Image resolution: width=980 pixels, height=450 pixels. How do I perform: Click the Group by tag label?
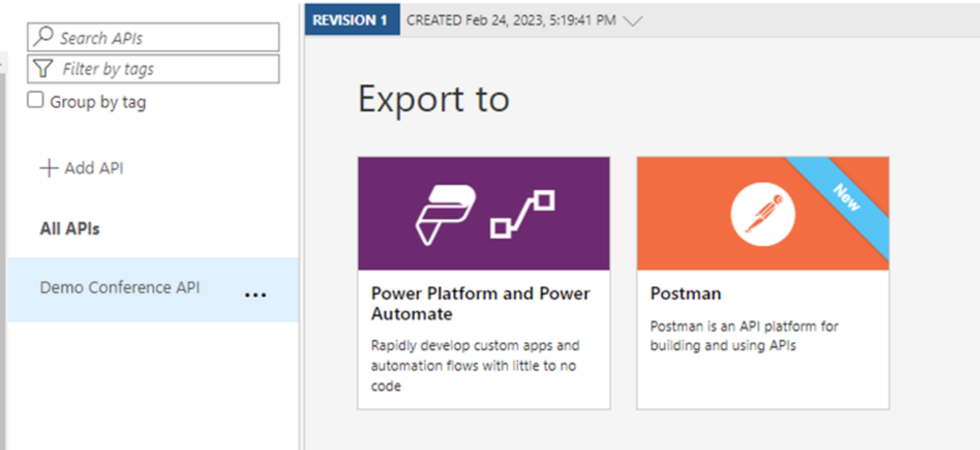pos(98,102)
